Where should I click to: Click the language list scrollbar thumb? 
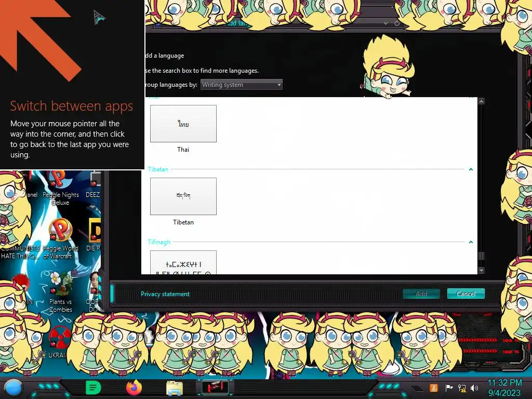[481, 256]
